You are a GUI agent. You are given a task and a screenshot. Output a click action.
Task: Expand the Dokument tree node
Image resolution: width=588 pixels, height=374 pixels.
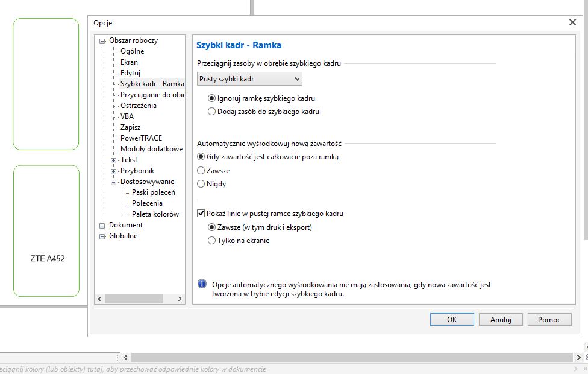(x=102, y=226)
